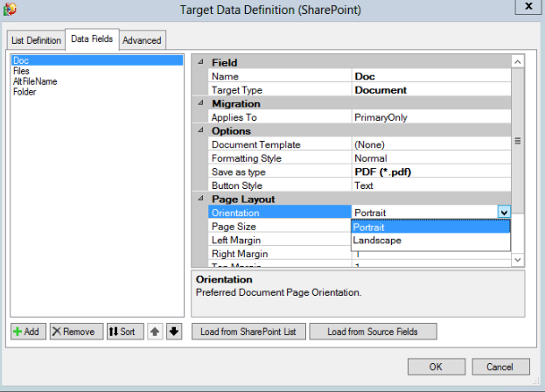Click the application icon in the title bar
The width and height of the screenshot is (545, 392).
click(x=10, y=10)
